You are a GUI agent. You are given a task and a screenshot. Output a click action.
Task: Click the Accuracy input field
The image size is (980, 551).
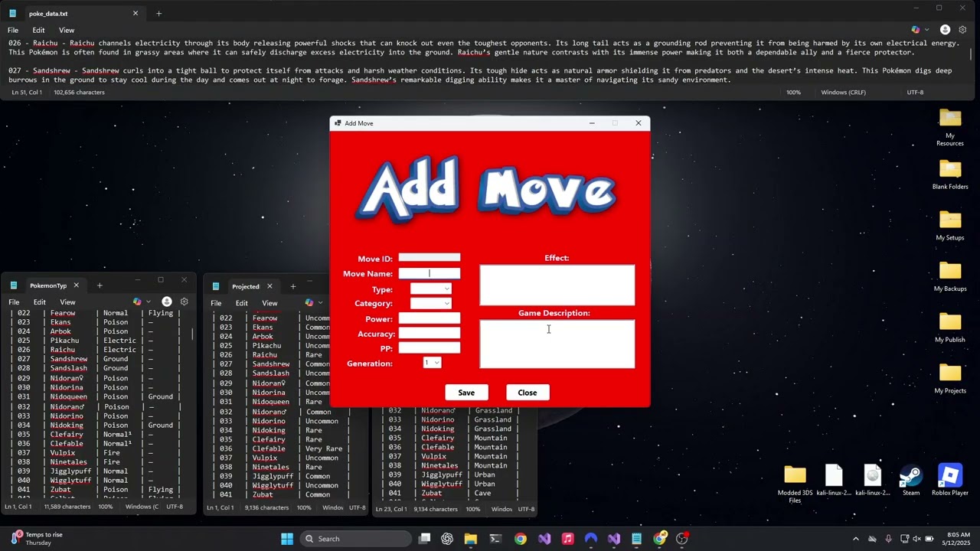click(430, 333)
